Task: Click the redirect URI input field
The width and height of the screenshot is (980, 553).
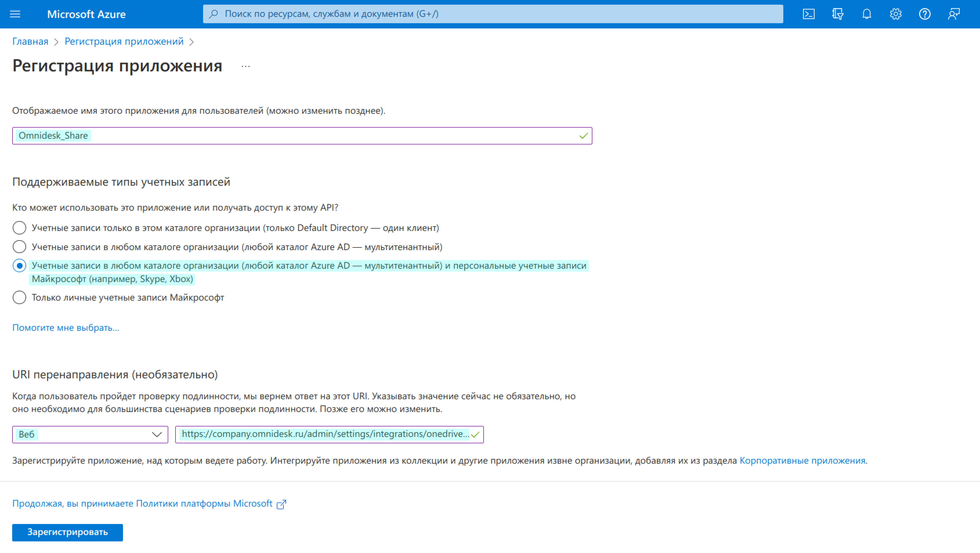Action: (x=330, y=434)
